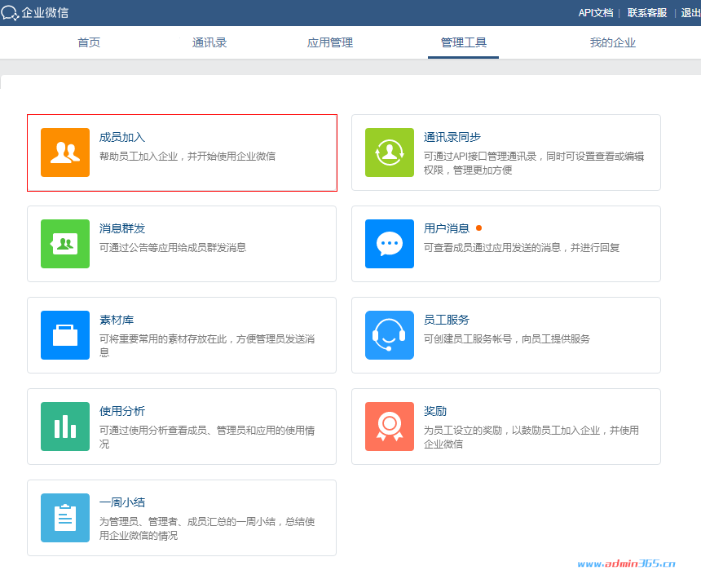This screenshot has width=701, height=588.
Task: Open the 素材库 title link
Action: point(117,320)
